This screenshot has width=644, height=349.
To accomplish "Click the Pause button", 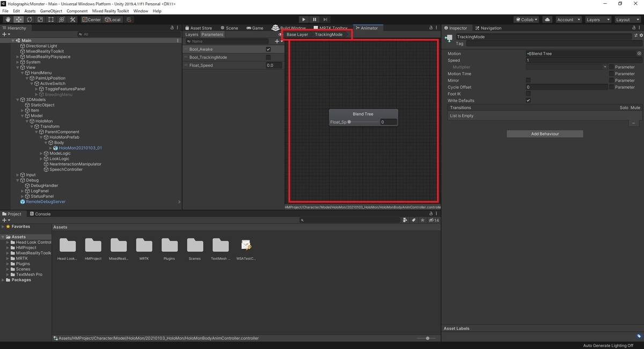I will 314,19.
